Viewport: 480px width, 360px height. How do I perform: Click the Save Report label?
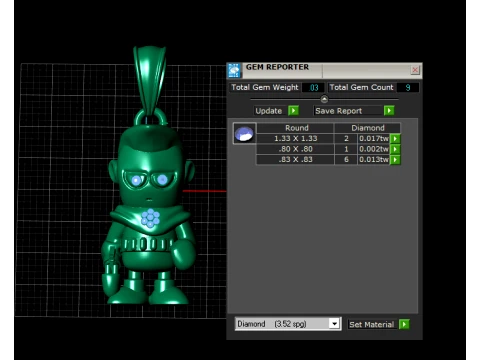(x=339, y=111)
